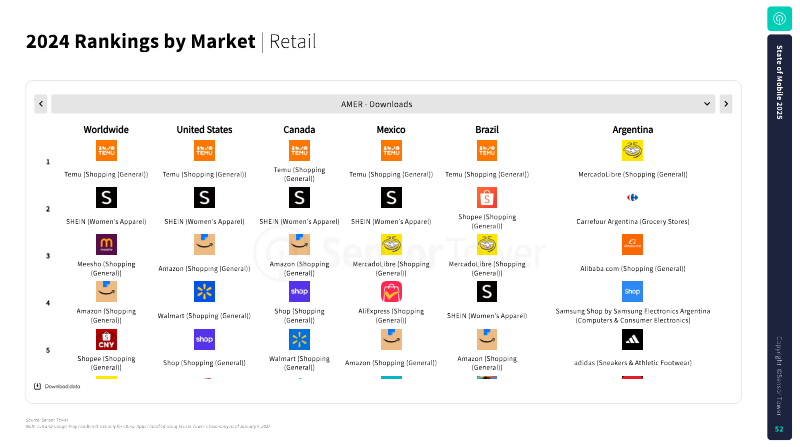Select the Walmart icon under United States

(204, 292)
